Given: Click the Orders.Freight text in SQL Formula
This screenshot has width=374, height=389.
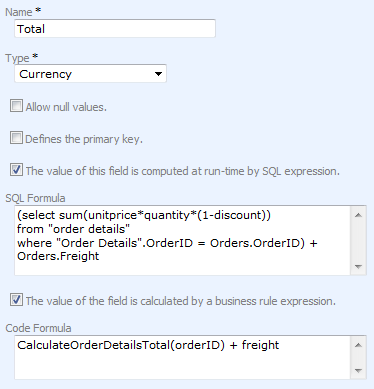Looking at the screenshot, I should (x=58, y=256).
